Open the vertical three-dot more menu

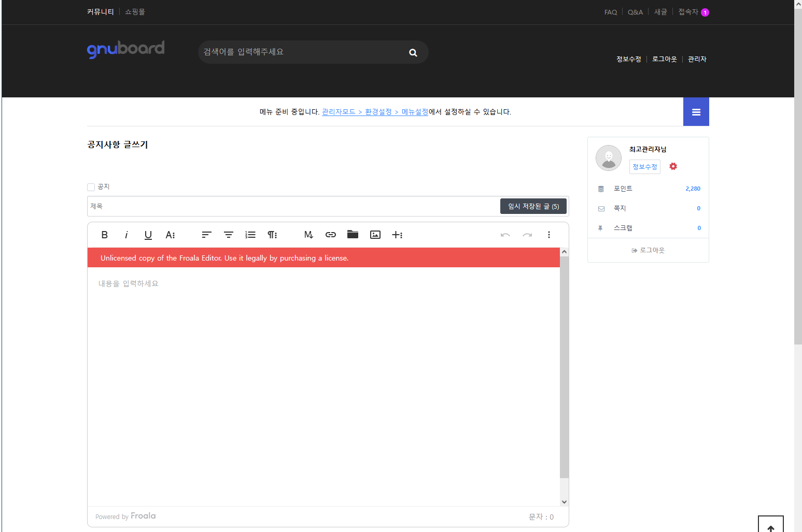[549, 235]
